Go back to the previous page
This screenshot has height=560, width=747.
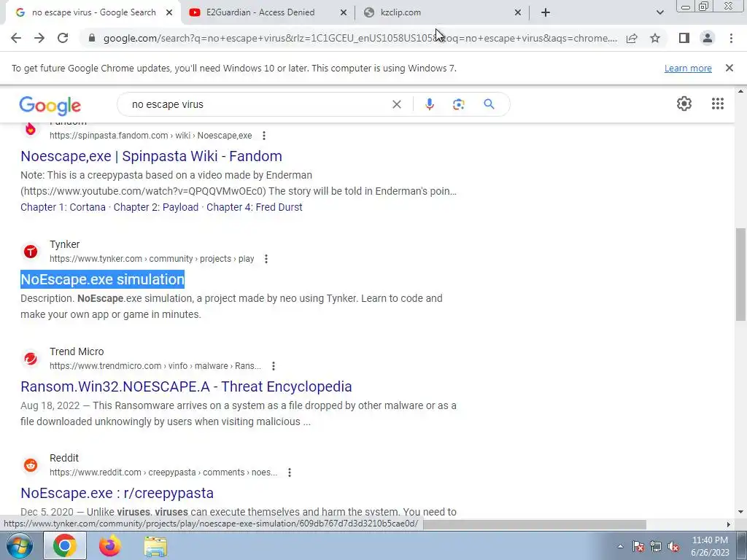tap(16, 38)
